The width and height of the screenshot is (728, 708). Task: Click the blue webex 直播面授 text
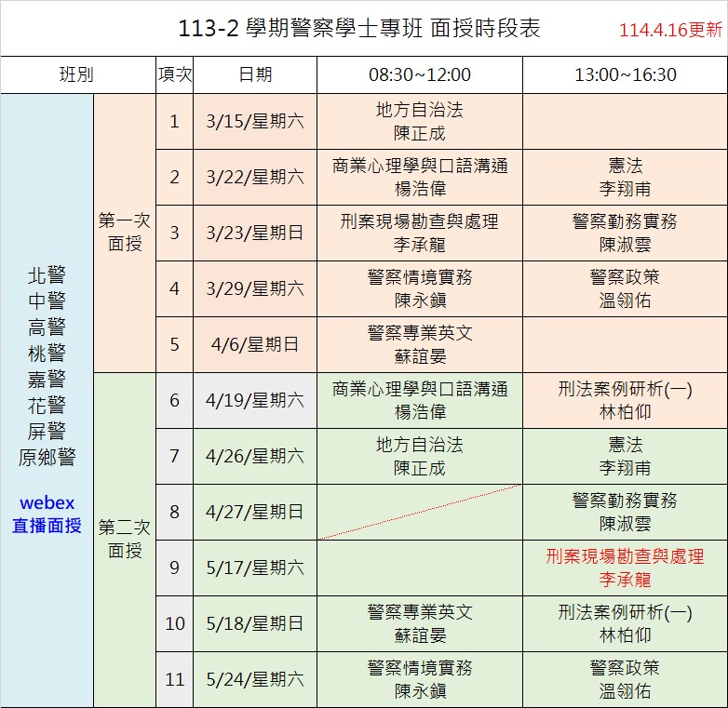point(47,514)
